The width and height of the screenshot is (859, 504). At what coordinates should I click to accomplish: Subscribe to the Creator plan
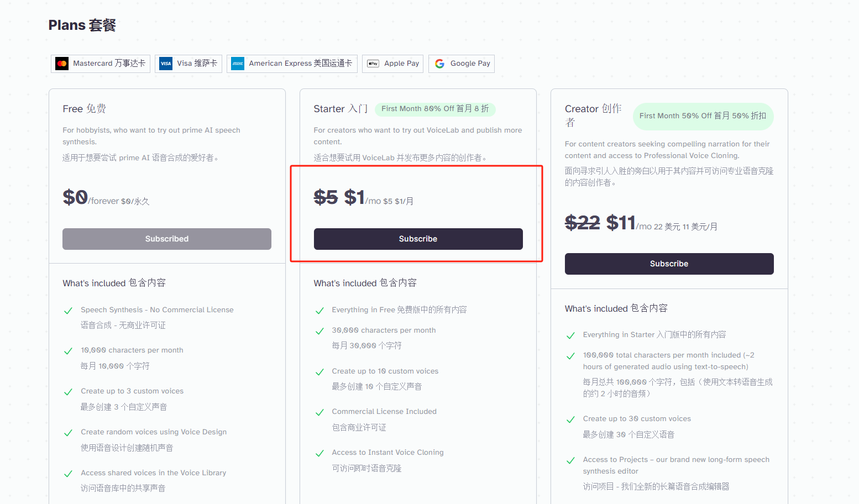click(669, 264)
